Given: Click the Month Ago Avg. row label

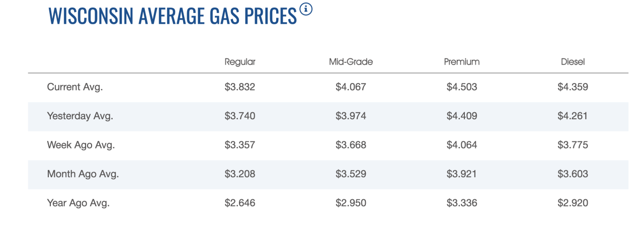Looking at the screenshot, I should [x=83, y=175].
